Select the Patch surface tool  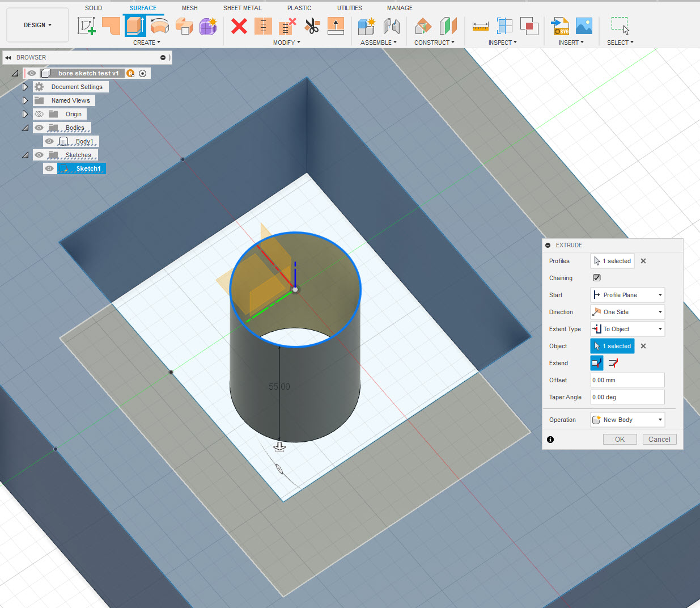pyautogui.click(x=111, y=26)
